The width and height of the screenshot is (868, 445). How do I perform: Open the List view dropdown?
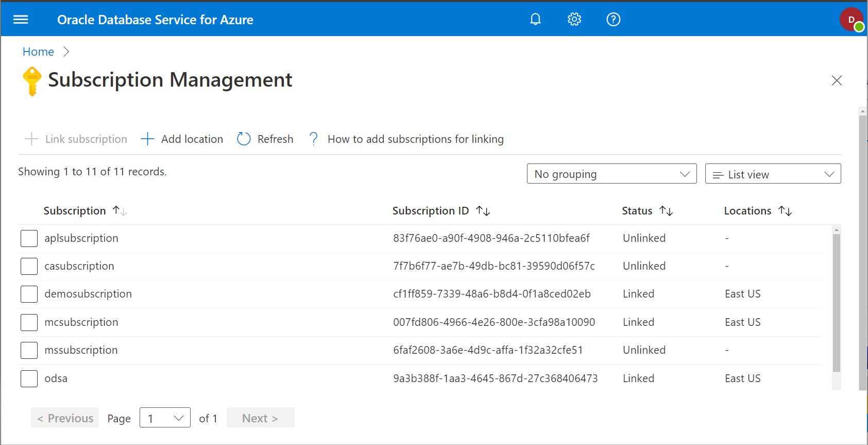[x=773, y=174]
